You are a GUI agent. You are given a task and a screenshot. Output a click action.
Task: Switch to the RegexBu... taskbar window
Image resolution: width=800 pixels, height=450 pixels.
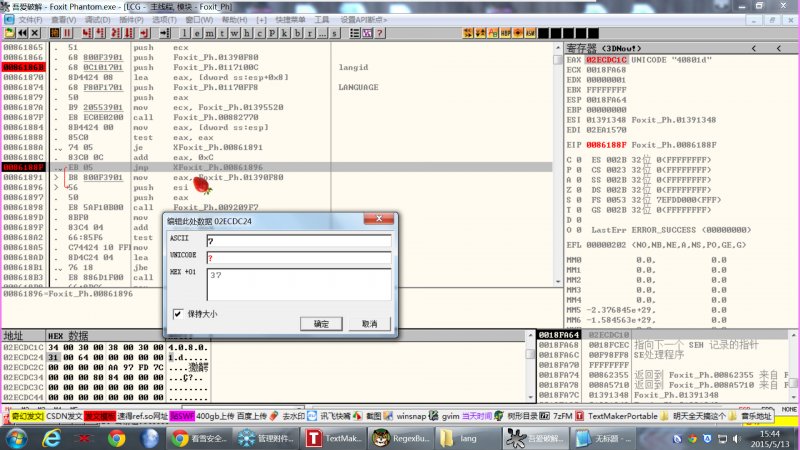(401, 438)
